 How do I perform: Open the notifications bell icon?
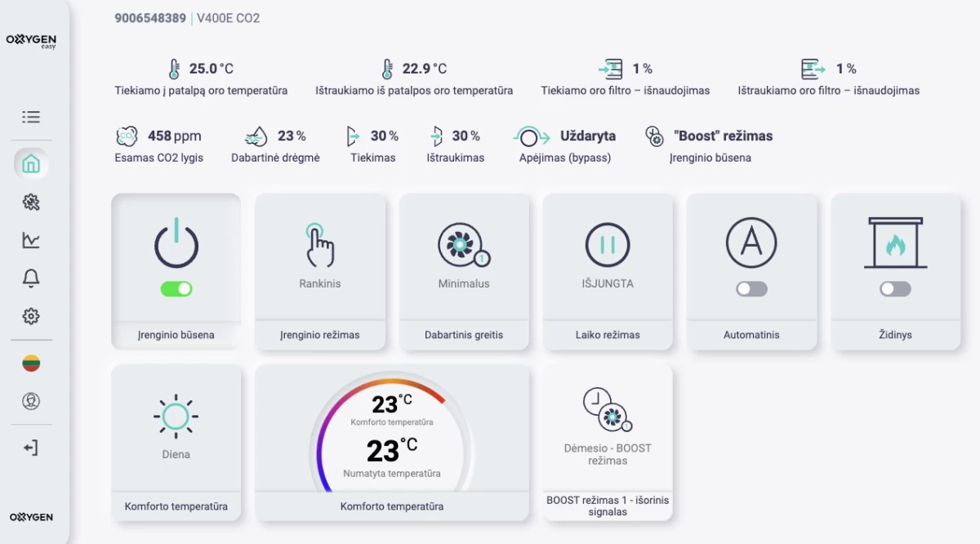tap(31, 279)
